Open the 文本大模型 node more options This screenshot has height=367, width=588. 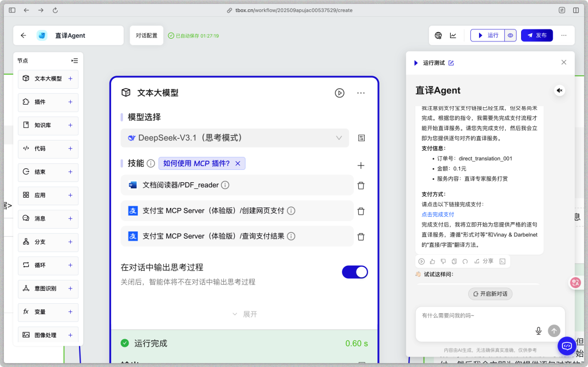[x=361, y=93]
